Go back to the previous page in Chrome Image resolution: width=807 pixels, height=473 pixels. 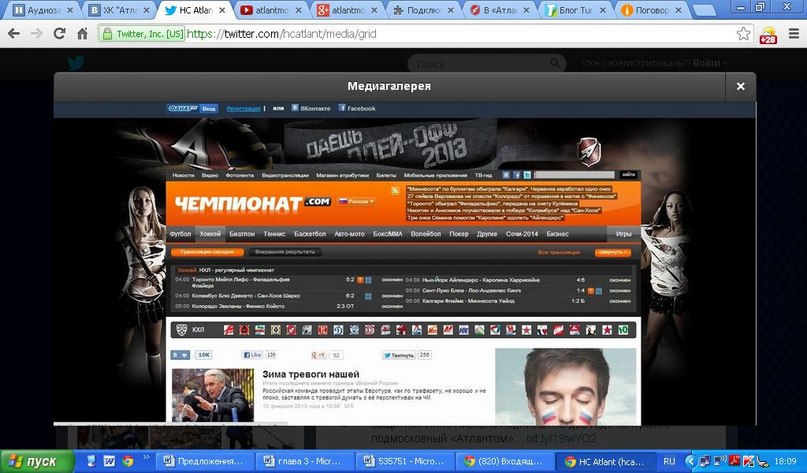coord(14,34)
